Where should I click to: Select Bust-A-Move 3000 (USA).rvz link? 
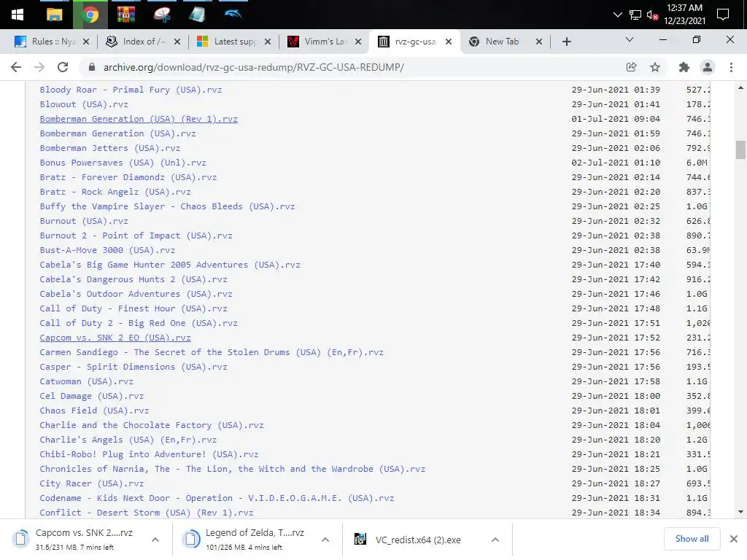(107, 250)
